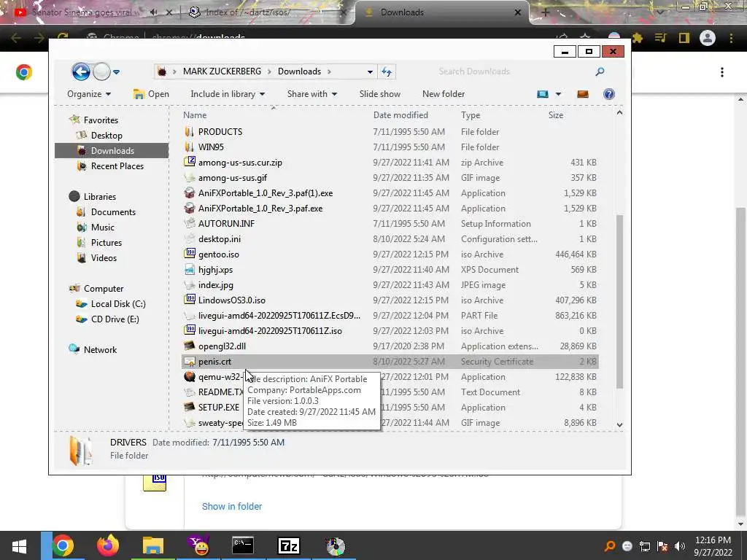
Task: Expand Include in library menu
Action: [228, 94]
